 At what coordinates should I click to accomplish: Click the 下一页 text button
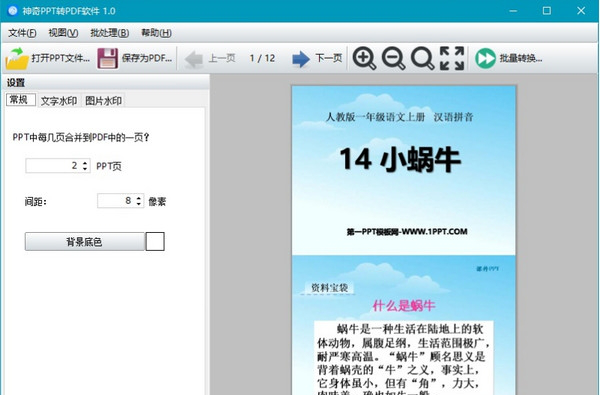pyautogui.click(x=329, y=58)
